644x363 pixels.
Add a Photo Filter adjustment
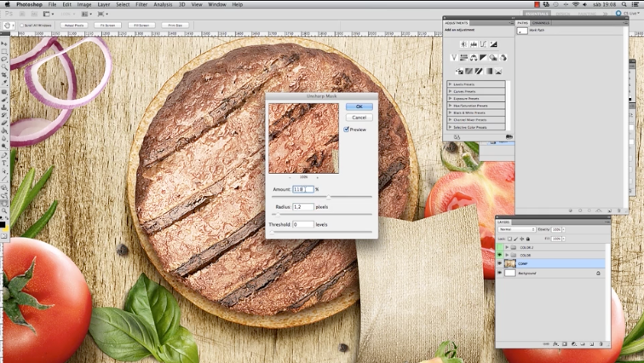pos(493,57)
